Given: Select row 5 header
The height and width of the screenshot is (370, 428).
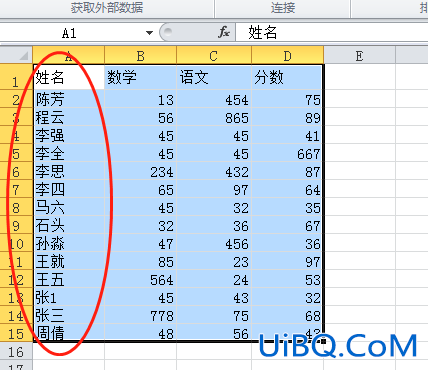Looking at the screenshot, I should click(x=16, y=153).
